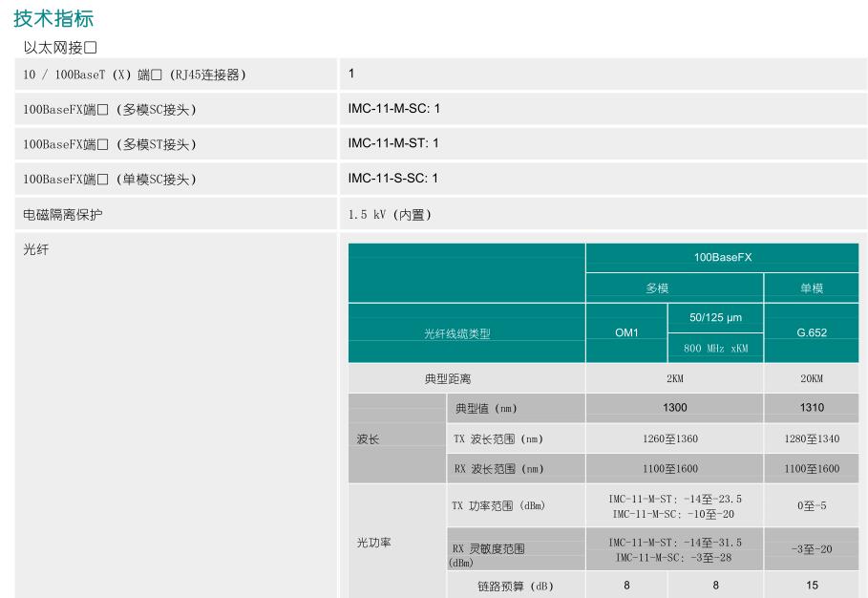Click the 单模 column header
This screenshot has width=868, height=598.
[x=811, y=288]
